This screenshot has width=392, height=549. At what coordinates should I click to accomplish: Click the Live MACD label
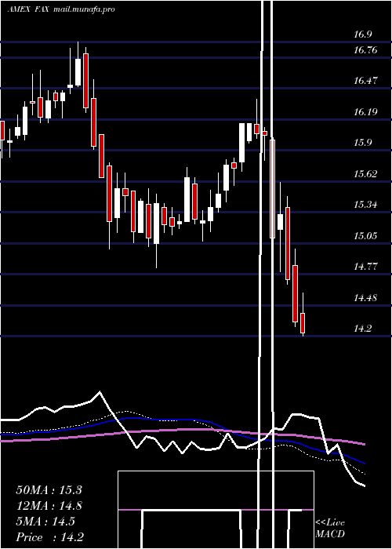[330, 529]
